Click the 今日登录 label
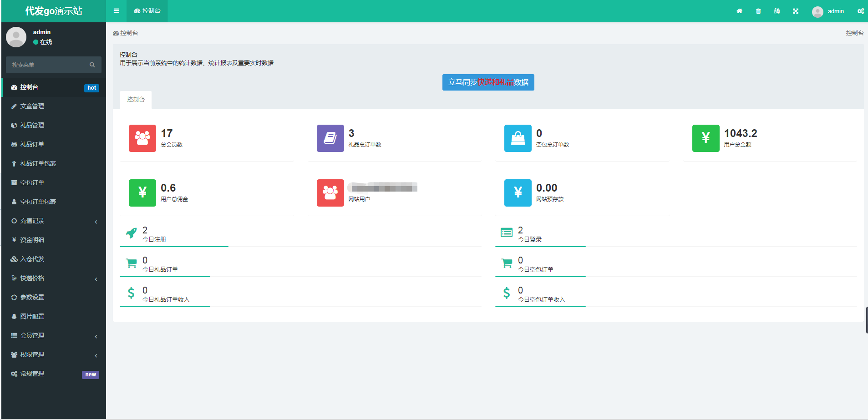 [x=530, y=239]
